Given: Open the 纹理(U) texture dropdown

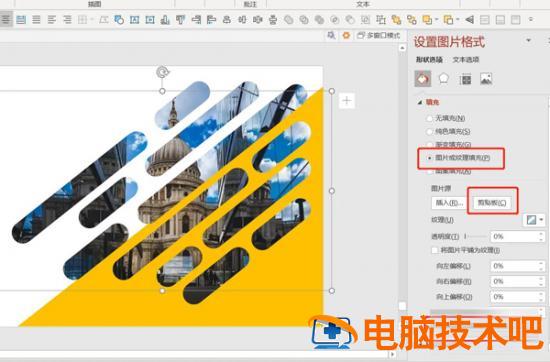Looking at the screenshot, I should [534, 220].
